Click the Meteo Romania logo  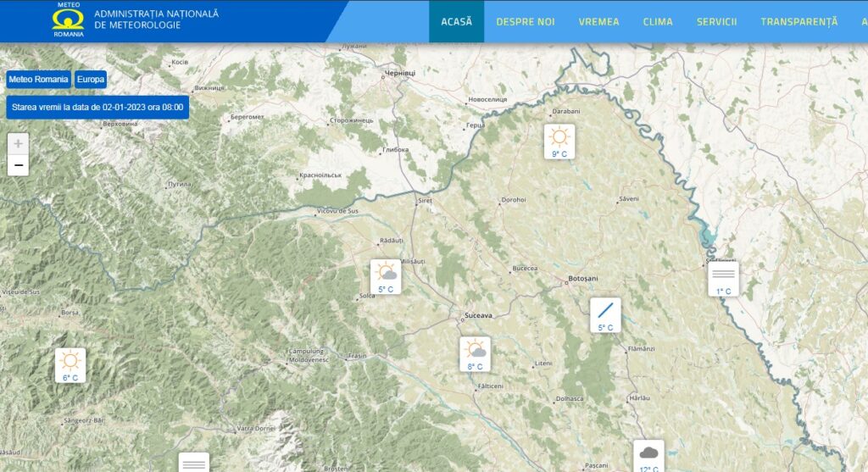pos(68,20)
